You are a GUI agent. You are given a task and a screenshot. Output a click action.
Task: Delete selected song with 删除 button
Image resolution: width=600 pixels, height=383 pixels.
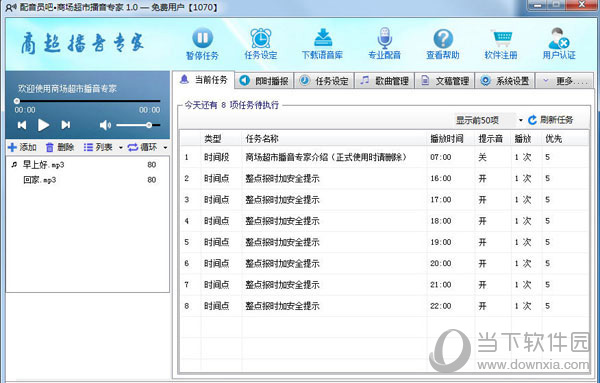pos(60,147)
